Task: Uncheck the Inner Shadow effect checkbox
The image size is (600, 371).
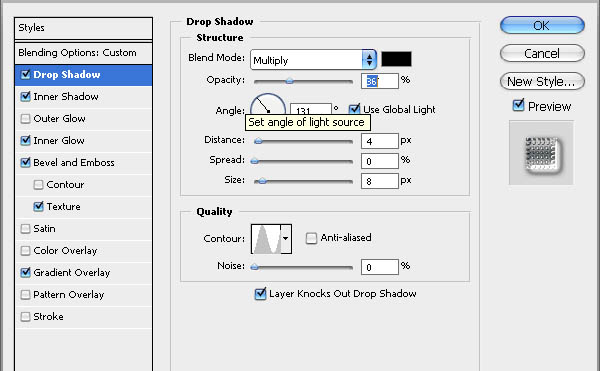Action: click(26, 96)
